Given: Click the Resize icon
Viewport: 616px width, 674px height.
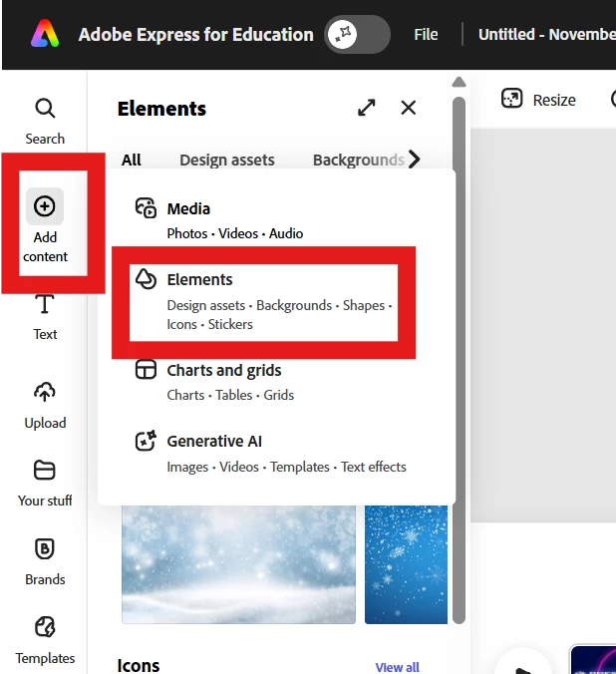Looking at the screenshot, I should 511,99.
